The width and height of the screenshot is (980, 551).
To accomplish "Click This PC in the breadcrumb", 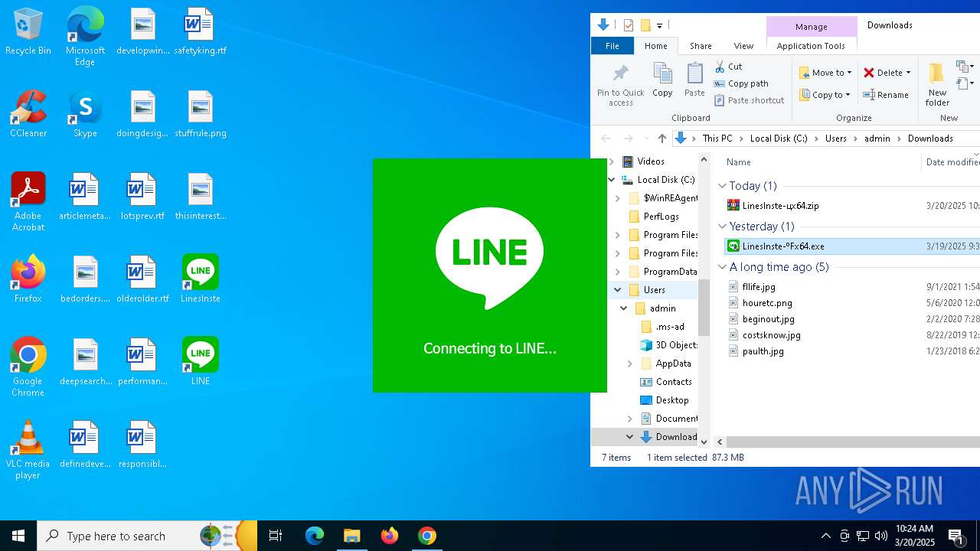I will (717, 139).
